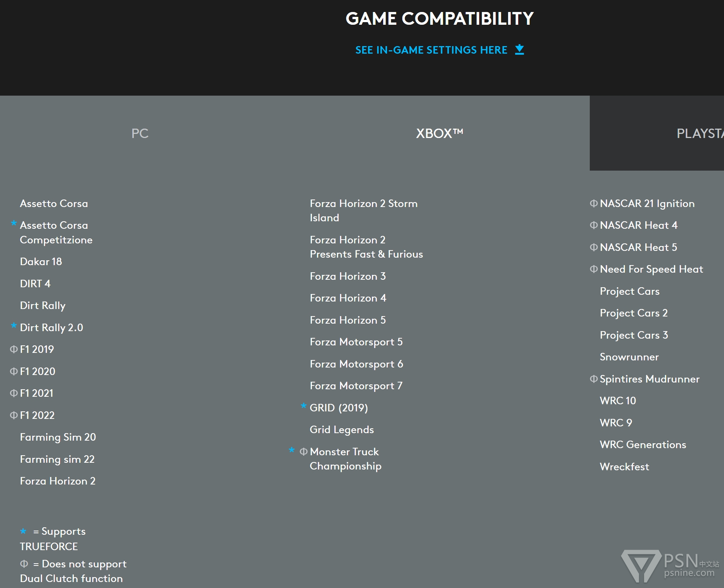
Task: Click the Spintires Mudrunner entry
Action: pos(650,379)
